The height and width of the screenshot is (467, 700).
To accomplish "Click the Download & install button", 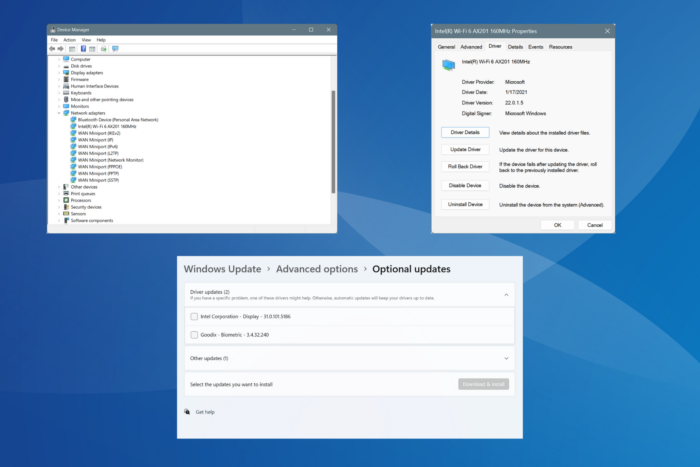I will (x=483, y=384).
